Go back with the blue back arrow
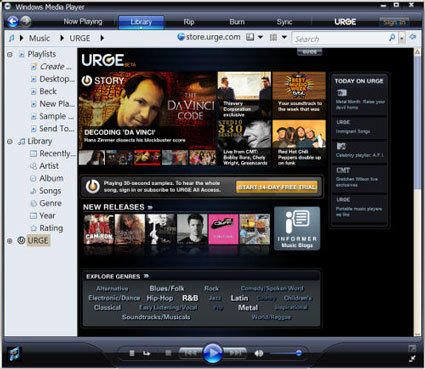Screen dimensions: 425x369 [13, 22]
